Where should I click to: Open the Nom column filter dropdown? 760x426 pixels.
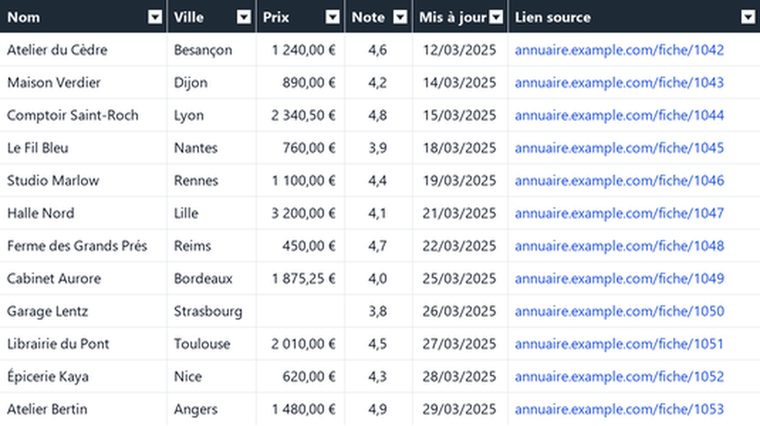coord(155,17)
